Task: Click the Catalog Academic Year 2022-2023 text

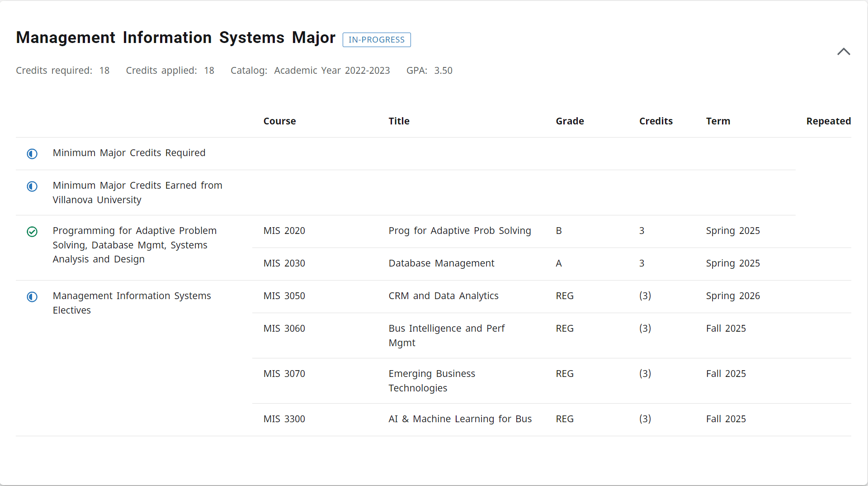Action: pos(310,71)
